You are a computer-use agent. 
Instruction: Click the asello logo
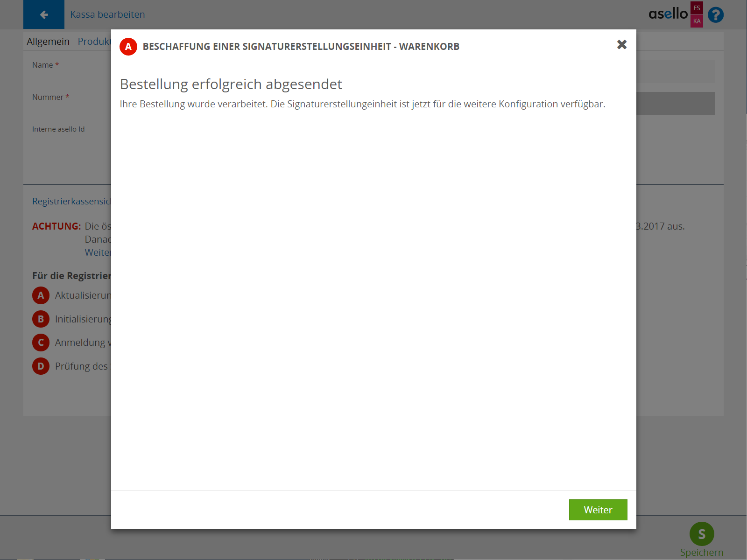pos(668,14)
